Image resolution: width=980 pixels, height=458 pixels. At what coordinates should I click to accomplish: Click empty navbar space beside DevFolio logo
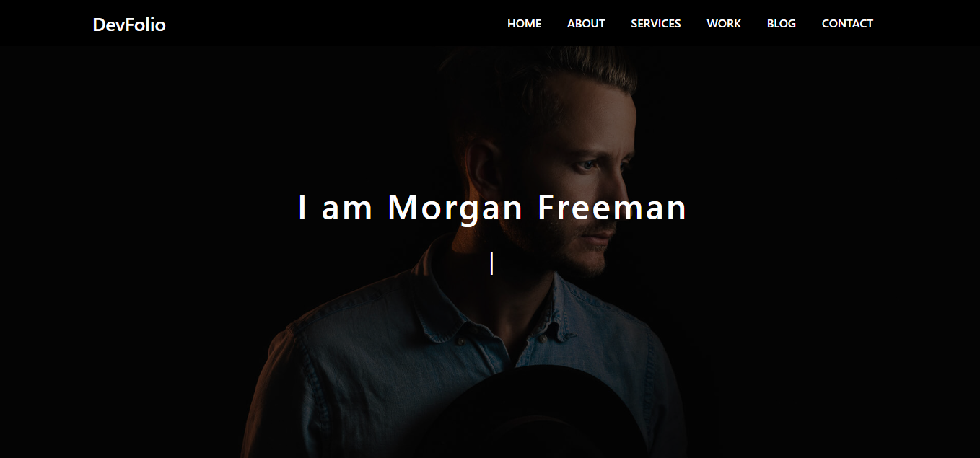pos(325,24)
